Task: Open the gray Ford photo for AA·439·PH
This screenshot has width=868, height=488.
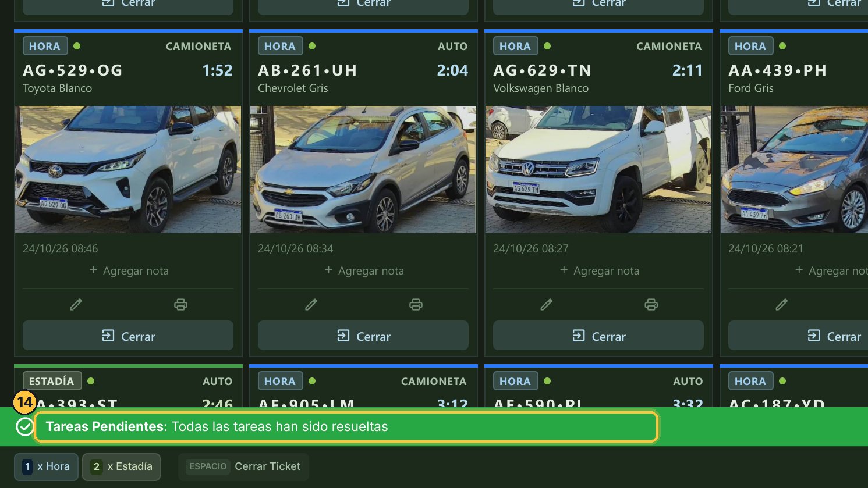Action: pyautogui.click(x=794, y=169)
